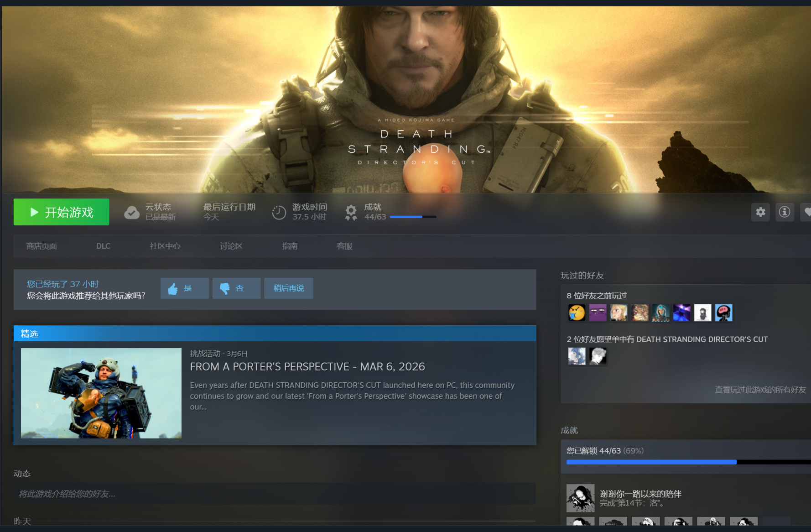The width and height of the screenshot is (811, 532).
Task: Go to 社区中心 tab
Action: coord(165,246)
